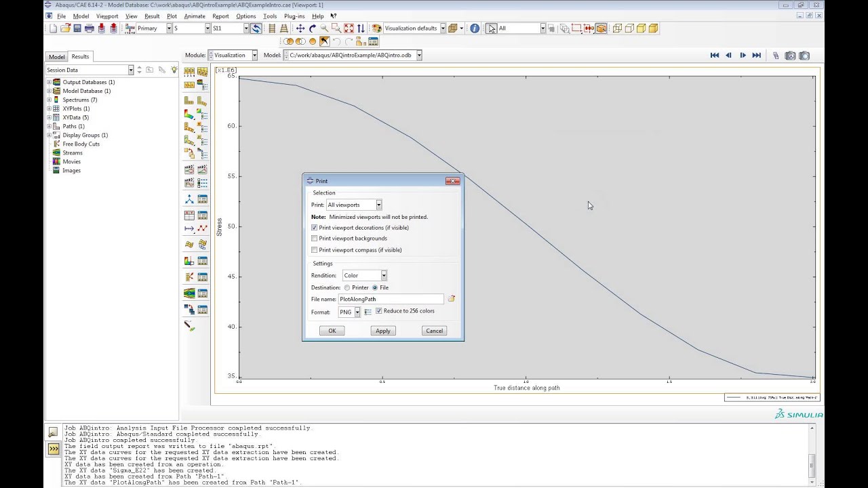Click the Save Model Database icon
This screenshot has width=868, height=488.
point(77,28)
